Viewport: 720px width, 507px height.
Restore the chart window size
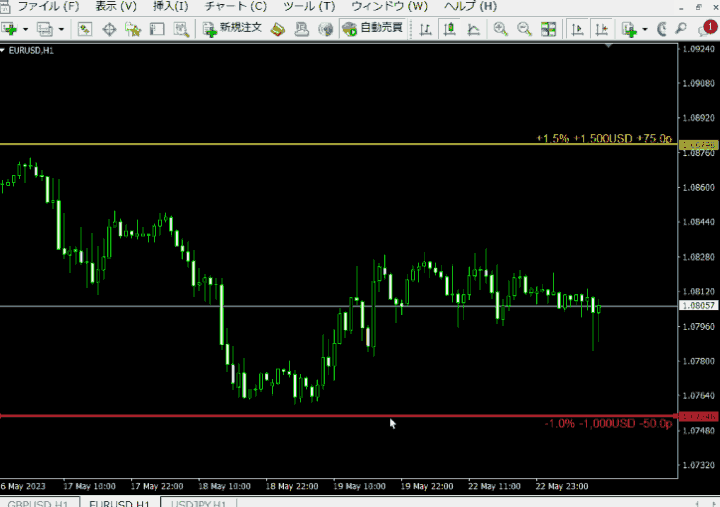pyautogui.click(x=698, y=7)
